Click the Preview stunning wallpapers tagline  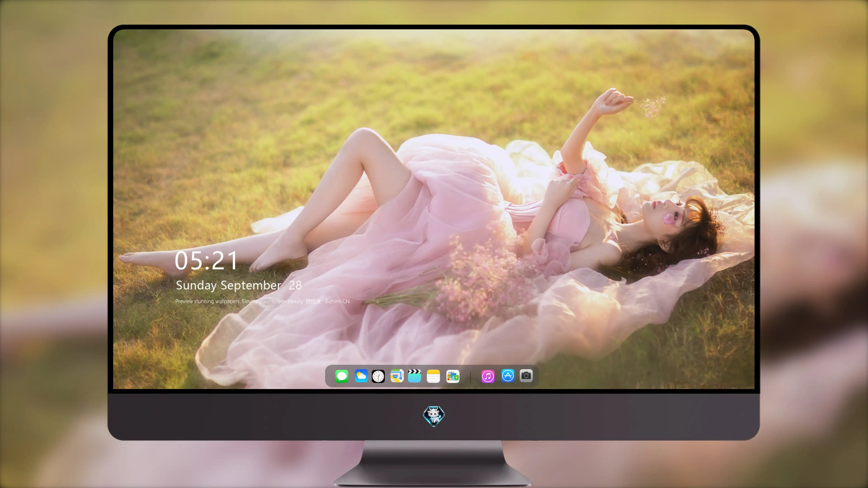pos(239,301)
